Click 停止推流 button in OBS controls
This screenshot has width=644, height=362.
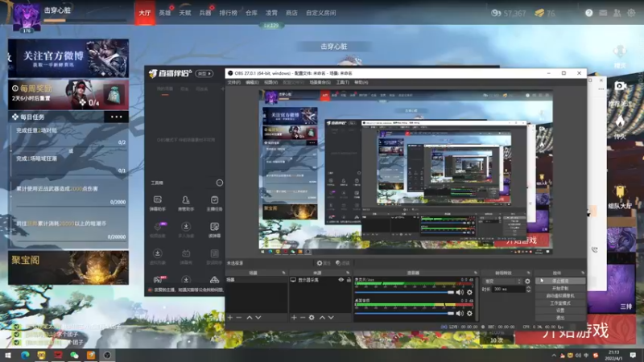[560, 281]
